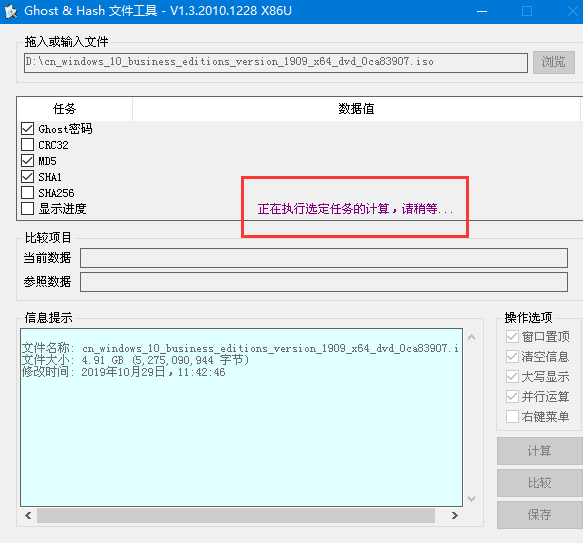Image resolution: width=583 pixels, height=543 pixels.
Task: Click the 浏览 browse button
Action: click(x=554, y=62)
